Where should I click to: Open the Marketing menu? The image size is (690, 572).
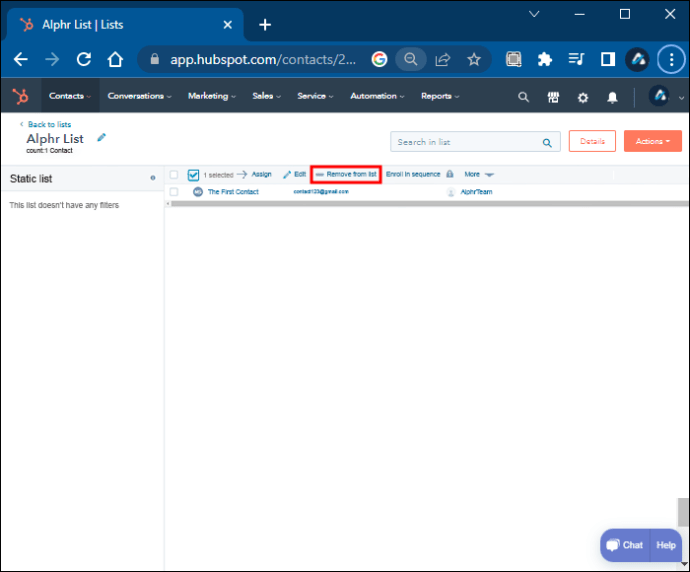[211, 96]
